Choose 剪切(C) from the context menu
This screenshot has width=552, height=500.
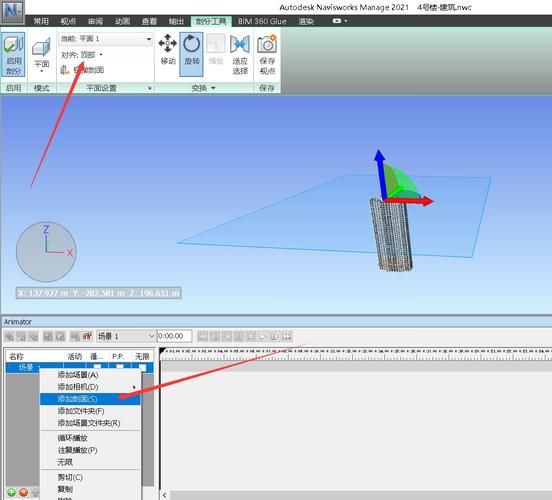(90, 477)
